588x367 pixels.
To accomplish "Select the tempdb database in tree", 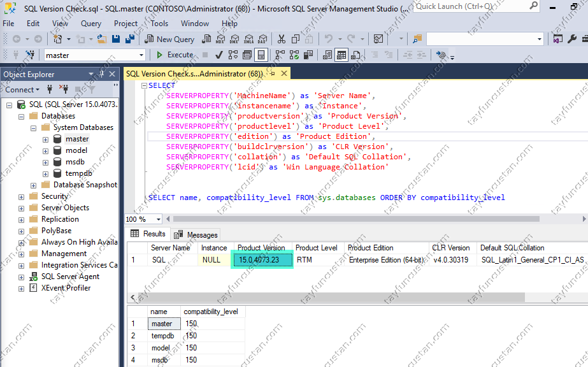I will click(x=79, y=173).
